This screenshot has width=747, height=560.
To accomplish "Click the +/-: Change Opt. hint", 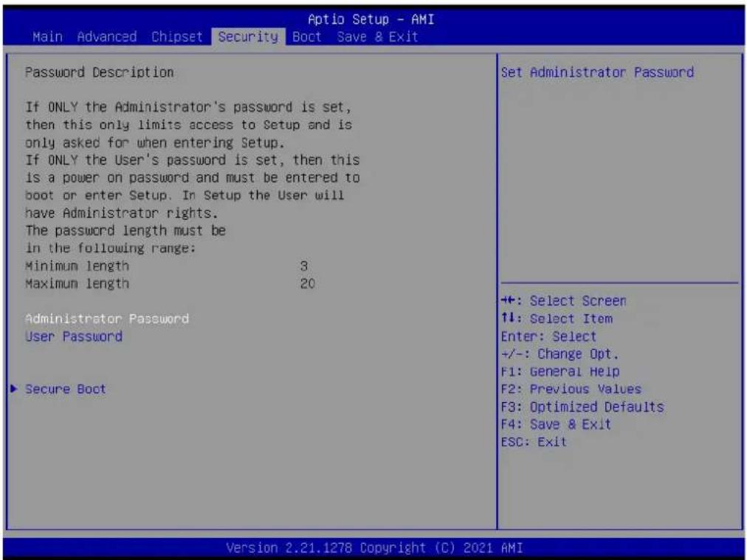I will [x=560, y=354].
